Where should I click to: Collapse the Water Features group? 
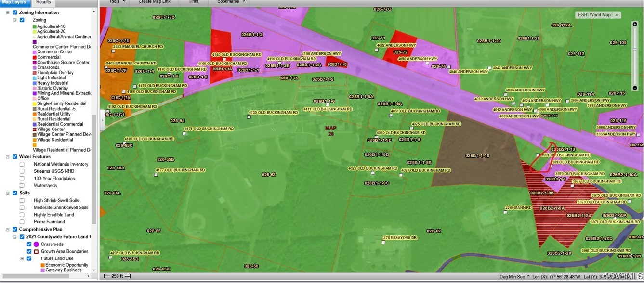point(8,157)
